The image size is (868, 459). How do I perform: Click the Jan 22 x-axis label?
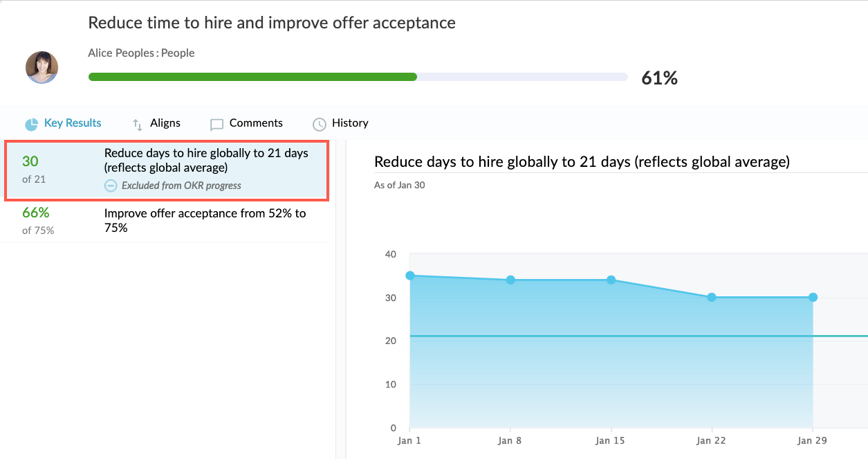(712, 440)
